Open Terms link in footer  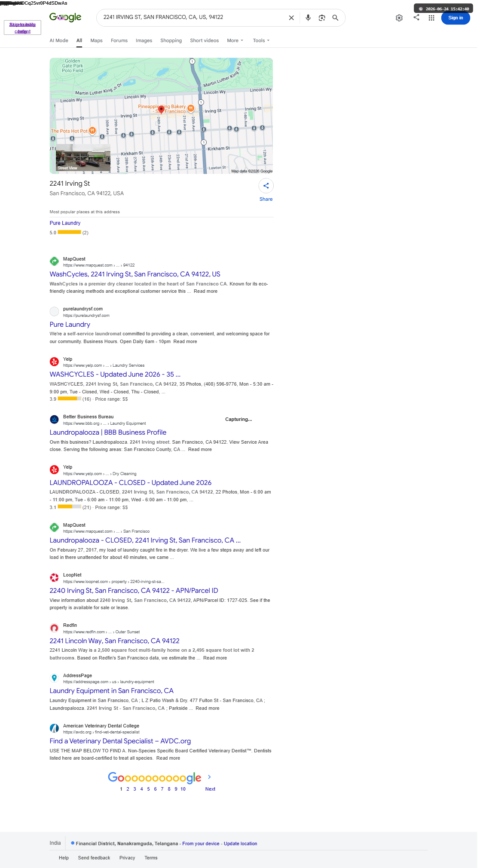[x=151, y=858]
